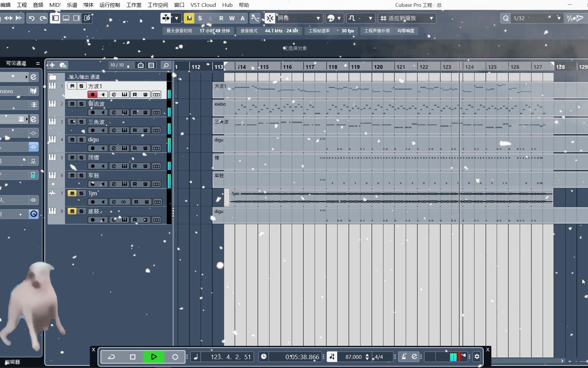Click the note primary time format icon
This screenshot has height=368, width=588.
tap(196, 357)
